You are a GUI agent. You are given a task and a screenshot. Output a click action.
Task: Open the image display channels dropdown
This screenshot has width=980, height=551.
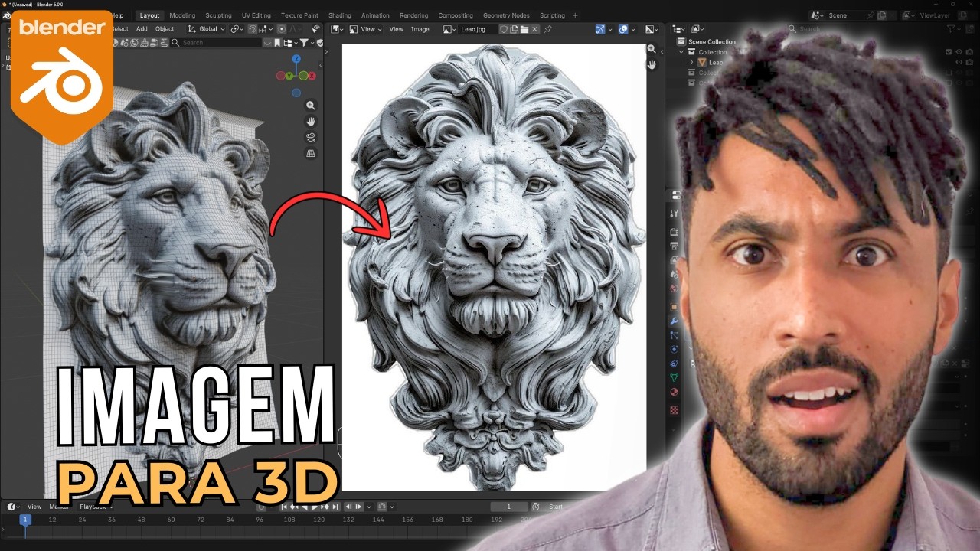(x=651, y=29)
